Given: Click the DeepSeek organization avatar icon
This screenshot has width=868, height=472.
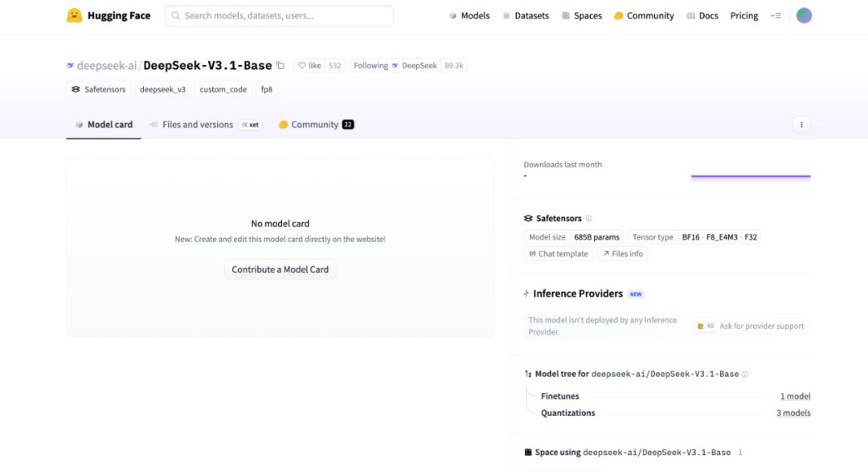Looking at the screenshot, I should [x=395, y=66].
